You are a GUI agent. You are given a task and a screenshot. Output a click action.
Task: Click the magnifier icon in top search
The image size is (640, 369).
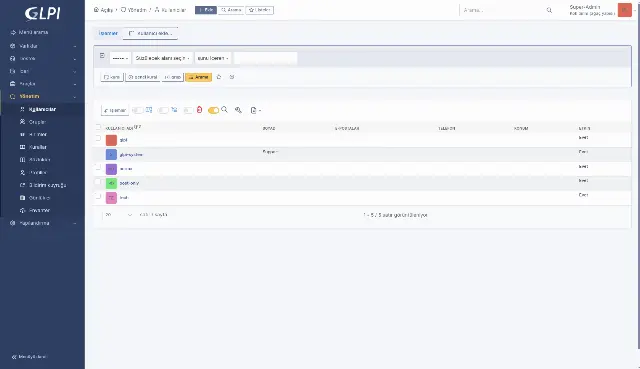[549, 10]
